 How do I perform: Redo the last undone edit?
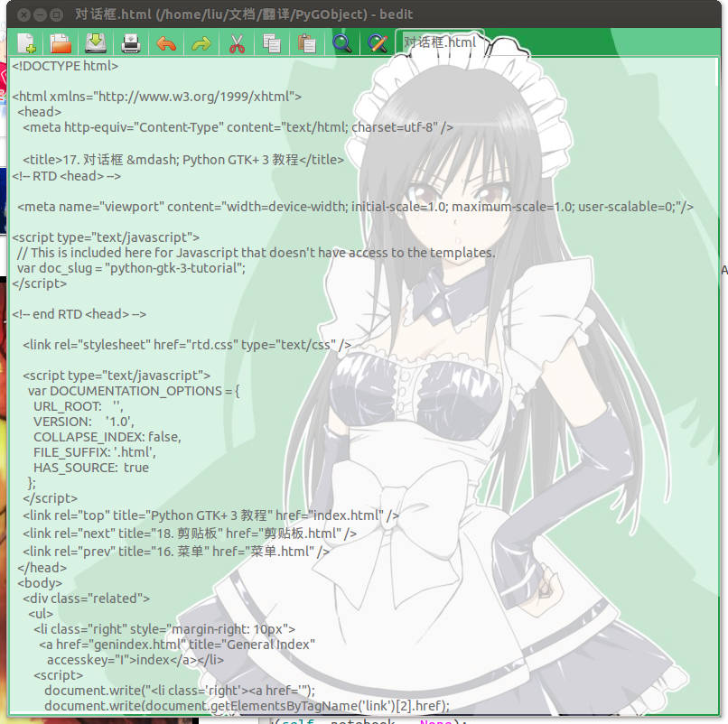coord(201,43)
